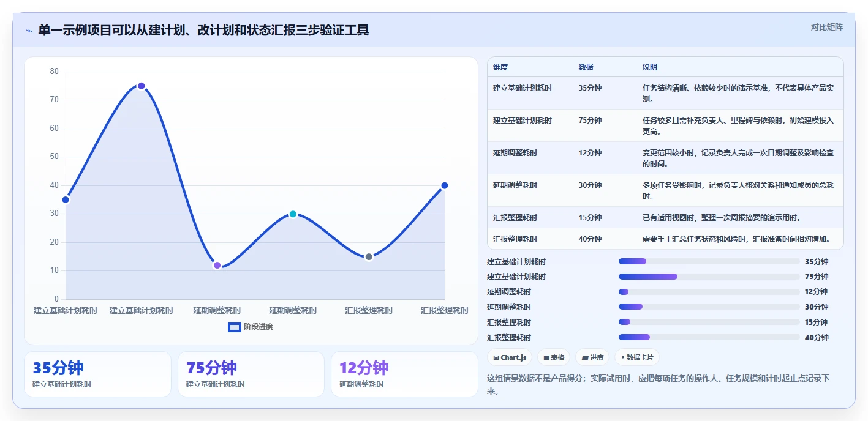Select the 数据卡片 chip

[x=637, y=357]
